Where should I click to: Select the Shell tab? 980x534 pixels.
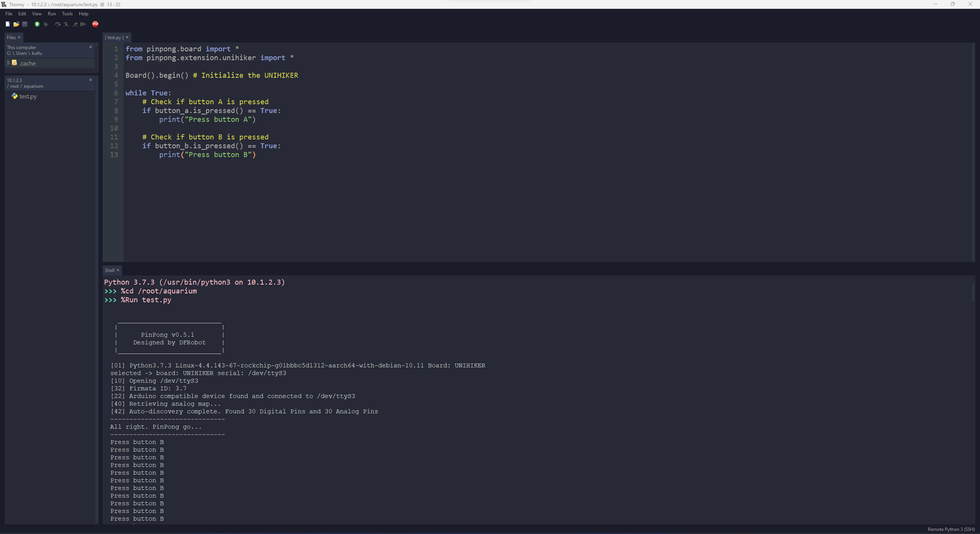pyautogui.click(x=109, y=270)
